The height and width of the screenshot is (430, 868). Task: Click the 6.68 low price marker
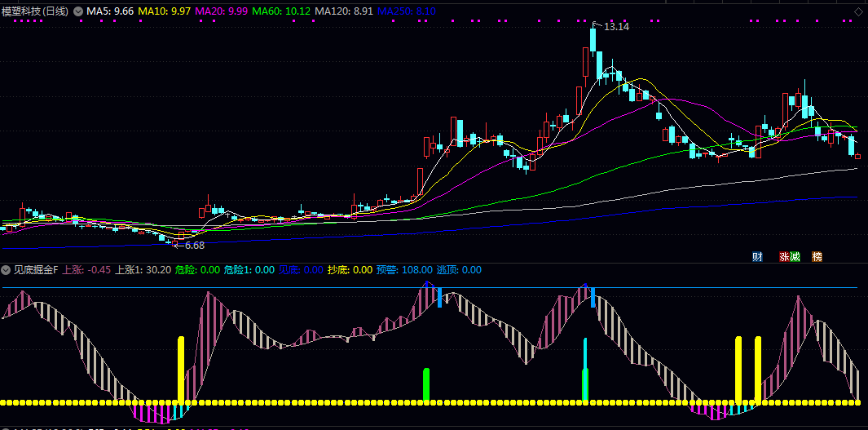(194, 245)
